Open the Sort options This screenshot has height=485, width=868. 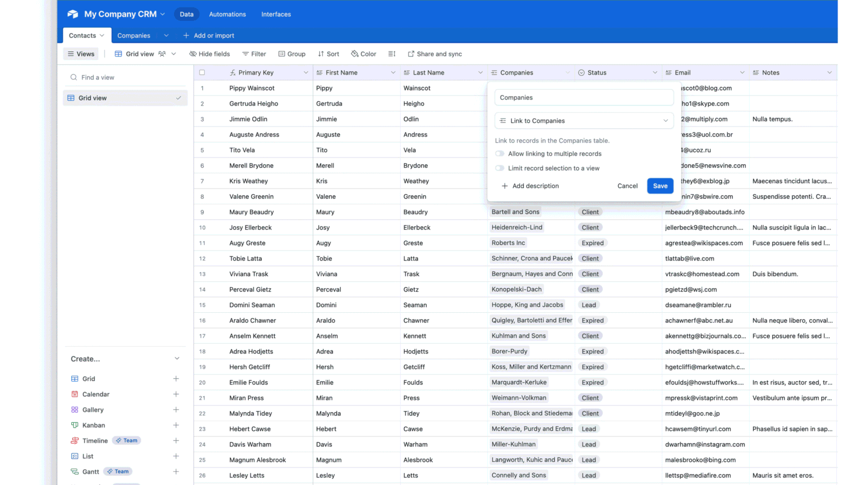click(x=328, y=54)
